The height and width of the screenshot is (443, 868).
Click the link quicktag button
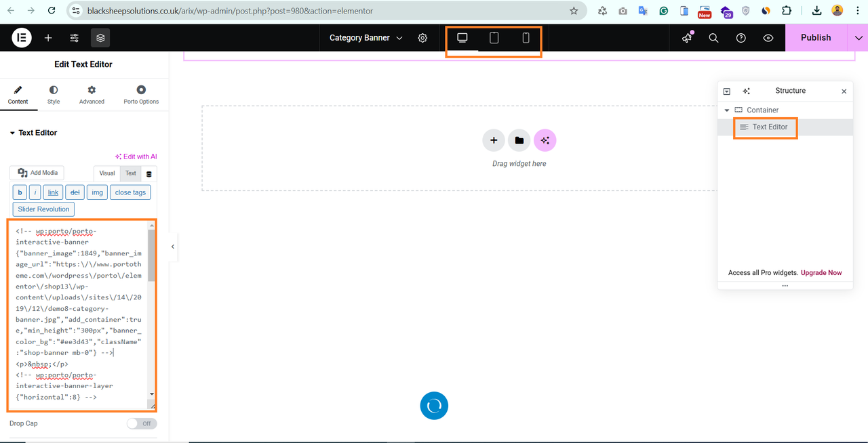pos(53,192)
